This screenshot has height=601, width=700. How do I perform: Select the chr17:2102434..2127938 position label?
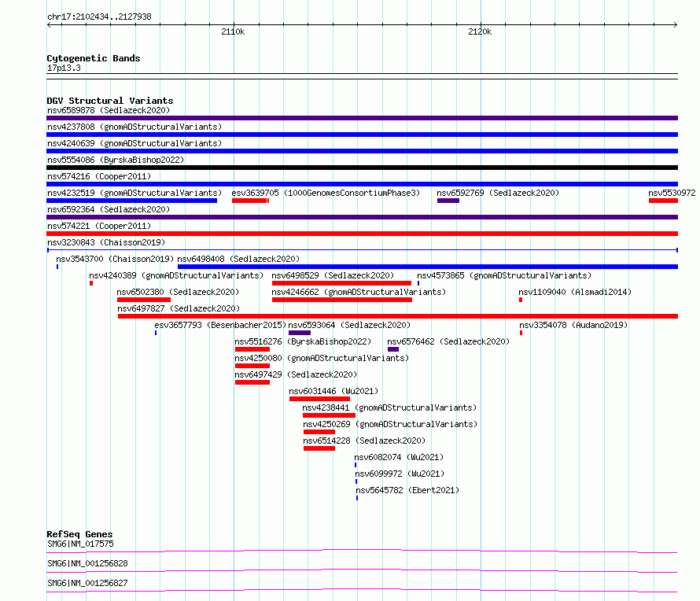(x=99, y=17)
